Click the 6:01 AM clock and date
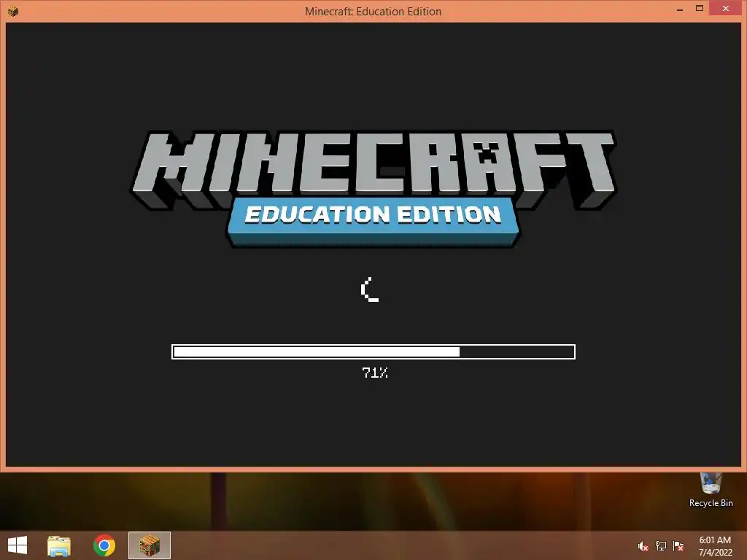 click(715, 546)
